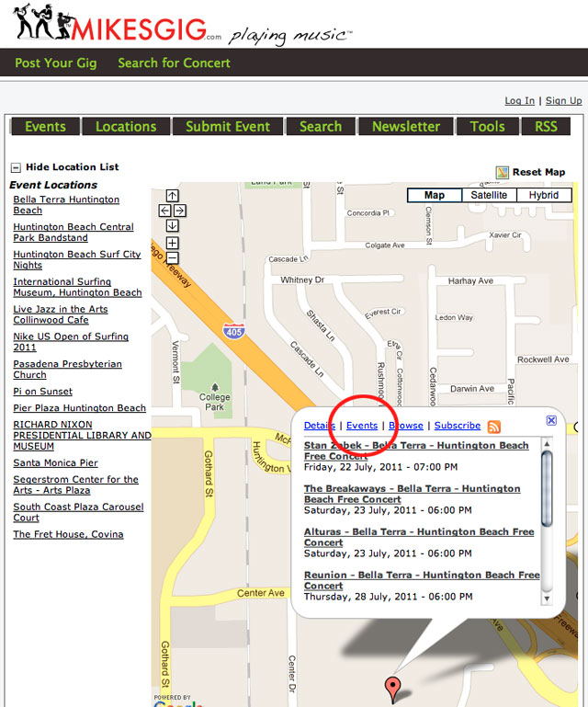Switch the map to Hybrid view
This screenshot has width=588, height=707.
544,195
